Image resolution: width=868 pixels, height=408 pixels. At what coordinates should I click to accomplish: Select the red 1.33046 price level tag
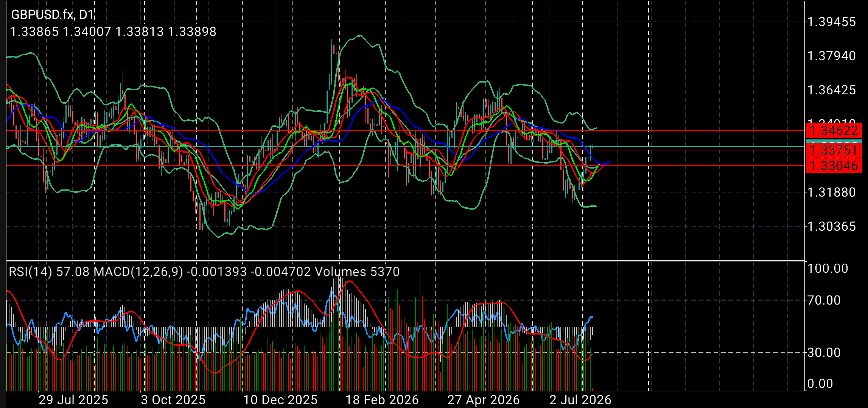(834, 166)
